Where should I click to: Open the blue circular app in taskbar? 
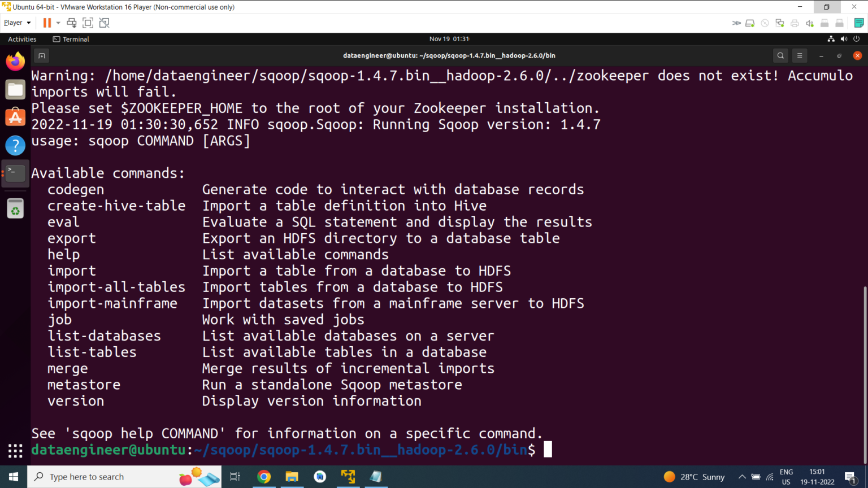coord(320,477)
